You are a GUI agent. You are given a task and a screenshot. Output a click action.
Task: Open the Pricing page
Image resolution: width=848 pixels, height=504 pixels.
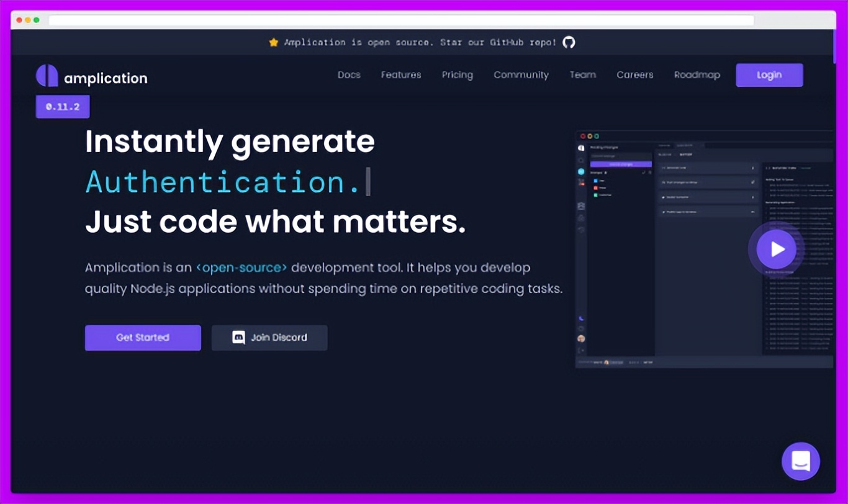pos(458,75)
